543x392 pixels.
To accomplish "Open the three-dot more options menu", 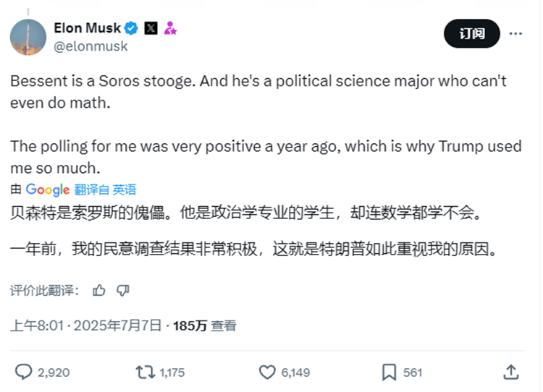I will click(515, 33).
